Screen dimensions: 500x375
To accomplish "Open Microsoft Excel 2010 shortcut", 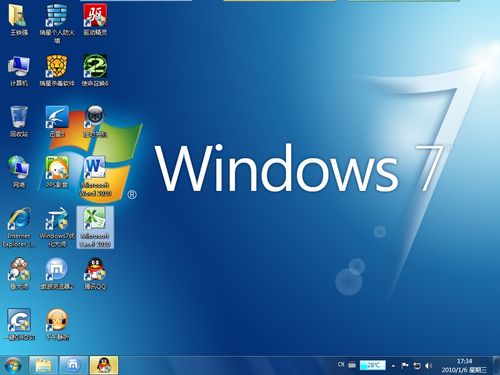I will click(95, 227).
